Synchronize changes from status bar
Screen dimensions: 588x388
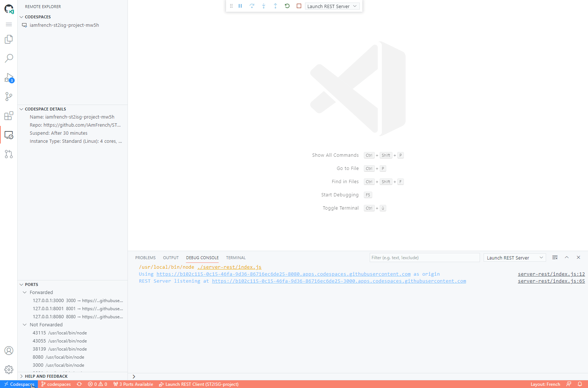(x=79, y=384)
